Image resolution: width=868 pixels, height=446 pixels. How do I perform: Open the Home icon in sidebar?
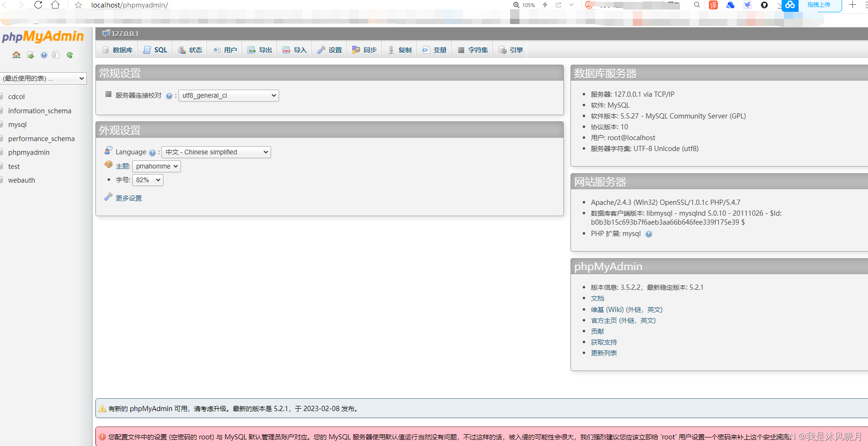17,55
